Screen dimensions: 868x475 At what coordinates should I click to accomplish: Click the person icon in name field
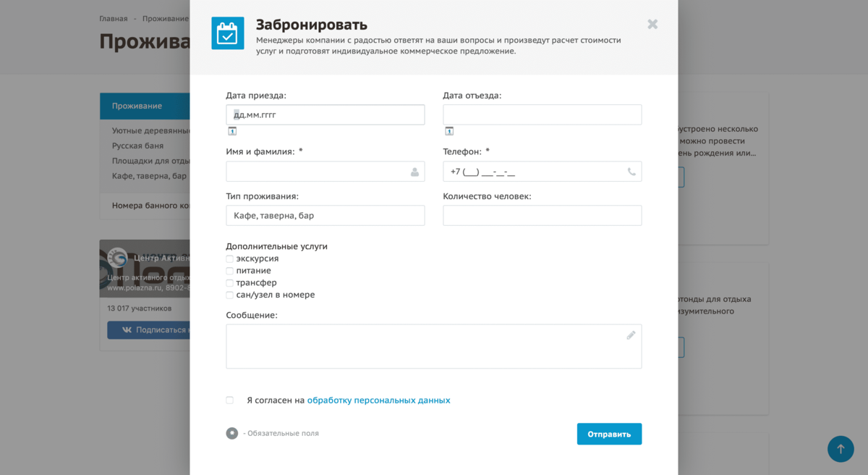(414, 172)
